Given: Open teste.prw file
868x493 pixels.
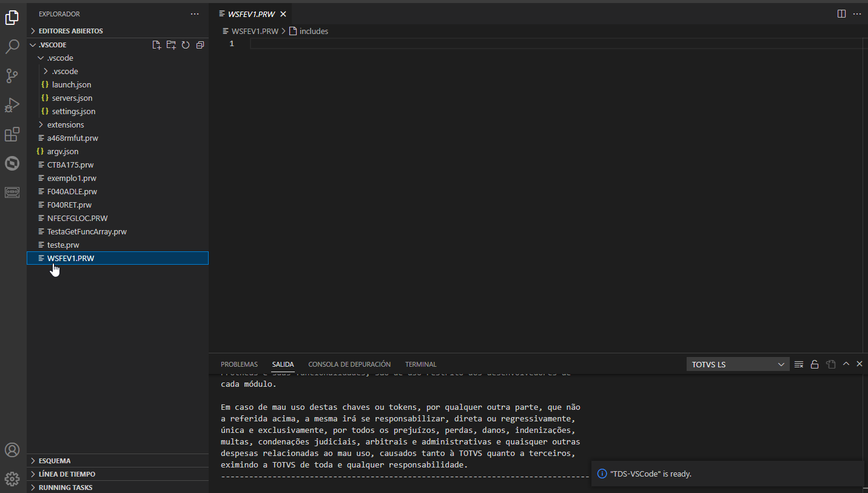Looking at the screenshot, I should click(x=118, y=245).
